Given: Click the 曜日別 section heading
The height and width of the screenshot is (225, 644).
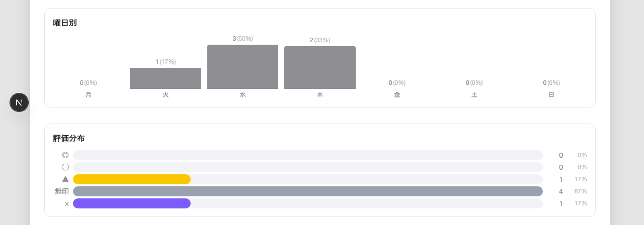Looking at the screenshot, I should pos(65,23).
